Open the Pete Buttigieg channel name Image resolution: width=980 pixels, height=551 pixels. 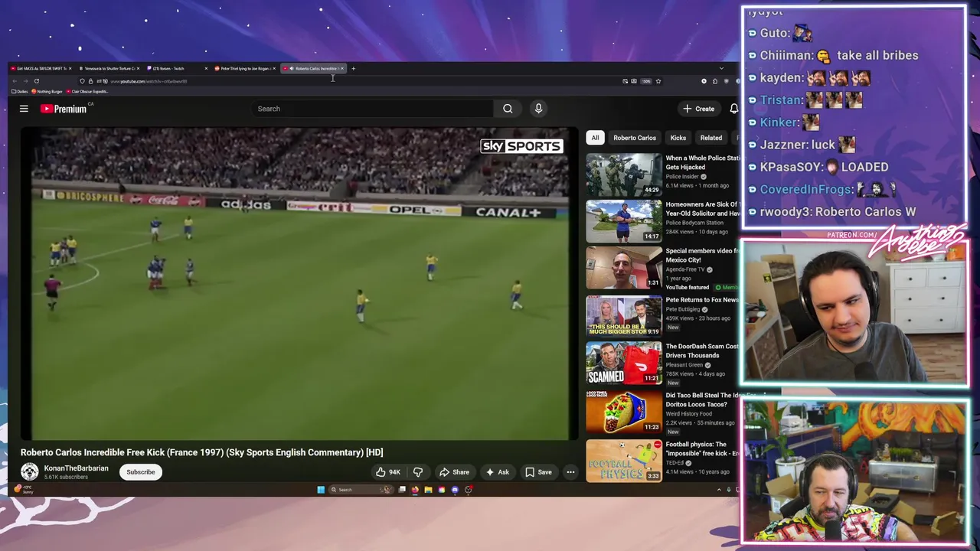[684, 308]
